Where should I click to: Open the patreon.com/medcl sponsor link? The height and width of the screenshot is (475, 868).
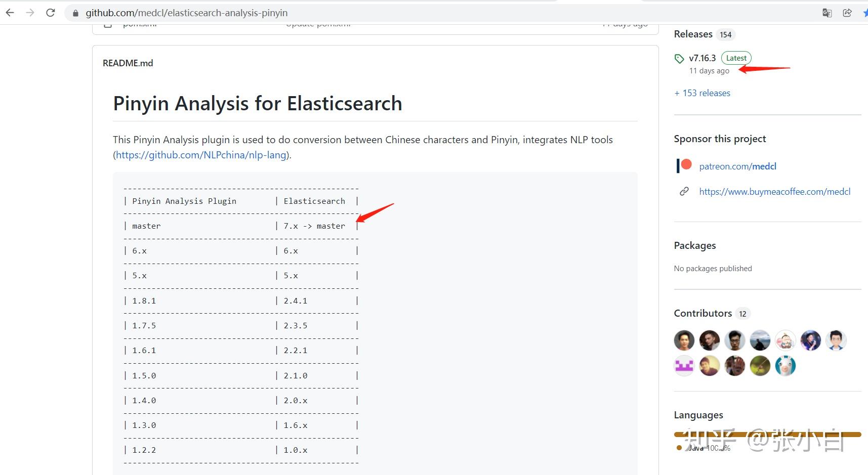[737, 166]
